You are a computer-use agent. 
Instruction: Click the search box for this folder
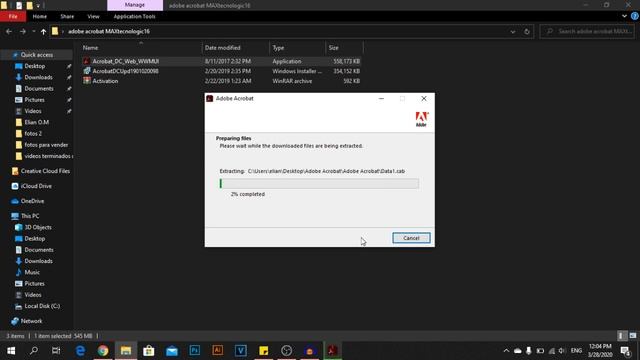587,31
